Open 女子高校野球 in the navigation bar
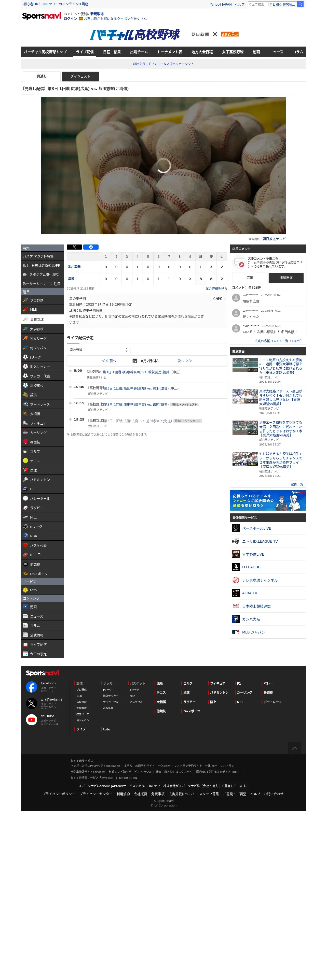 click(233, 52)
